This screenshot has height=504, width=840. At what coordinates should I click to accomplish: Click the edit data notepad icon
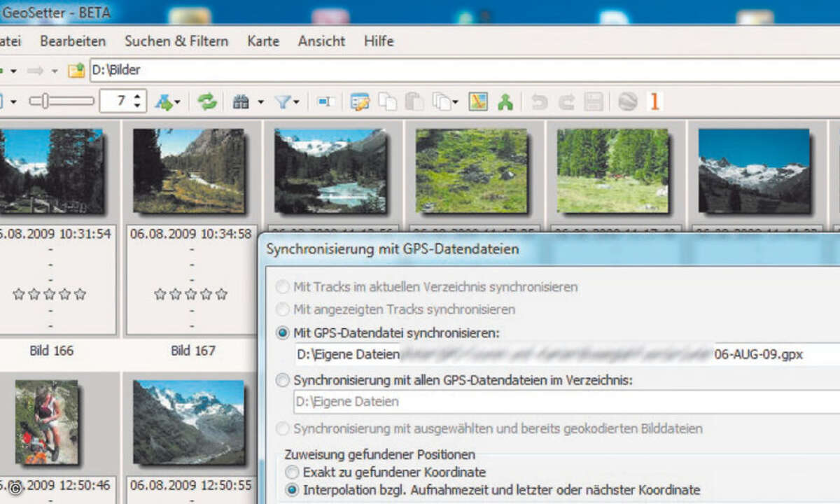360,102
